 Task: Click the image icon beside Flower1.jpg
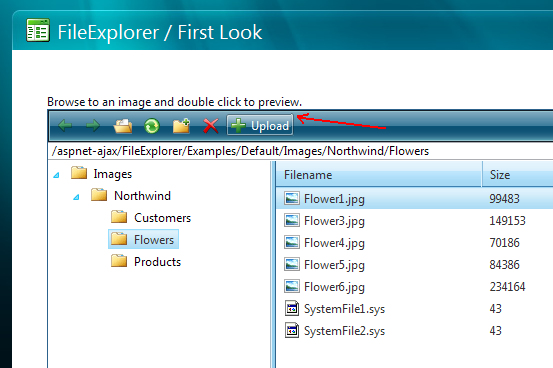point(292,198)
